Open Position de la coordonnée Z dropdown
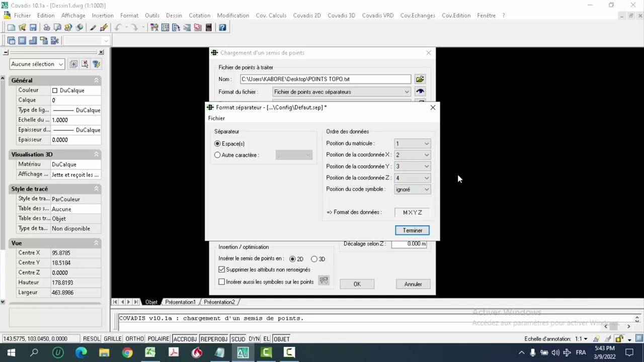Viewport: 644px width, 362px height. 412,178
